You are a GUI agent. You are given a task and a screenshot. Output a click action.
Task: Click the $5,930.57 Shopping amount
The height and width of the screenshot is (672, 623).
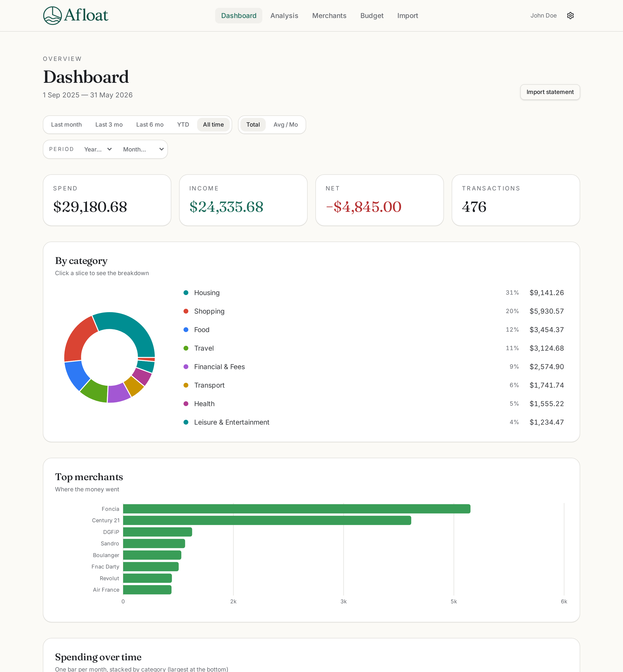click(547, 311)
